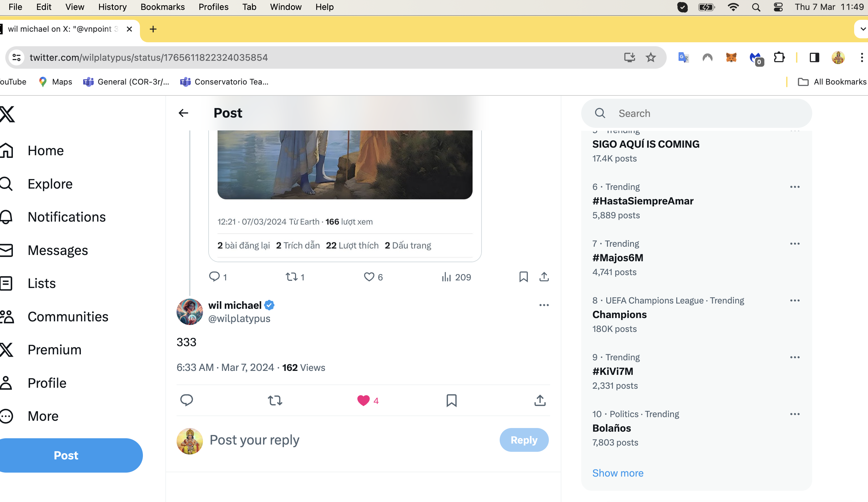The image size is (868, 502).
Task: Click the X logo in sidebar
Action: point(7,114)
